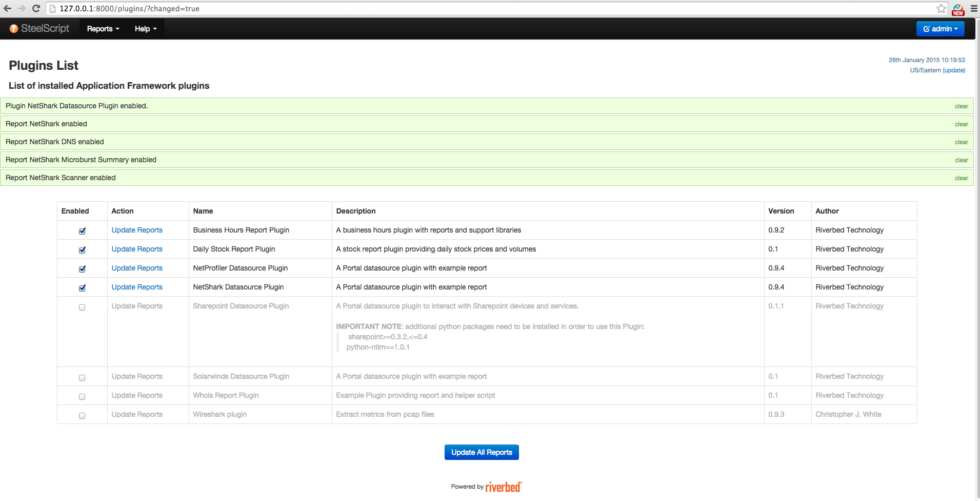Screen dimensions: 980x501
Task: Click the riverbed logo in footer
Action: point(504,487)
